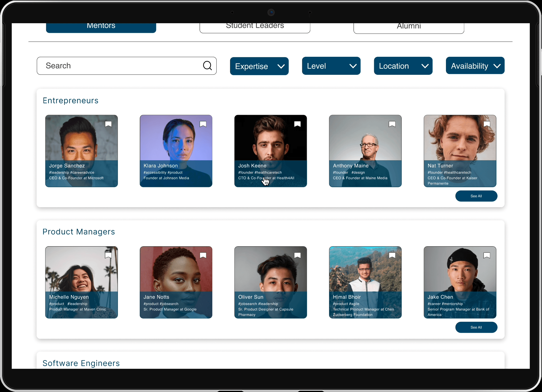Click 'Technical Product Manager at Chen Zuckerberg Foundation'

tap(364, 312)
